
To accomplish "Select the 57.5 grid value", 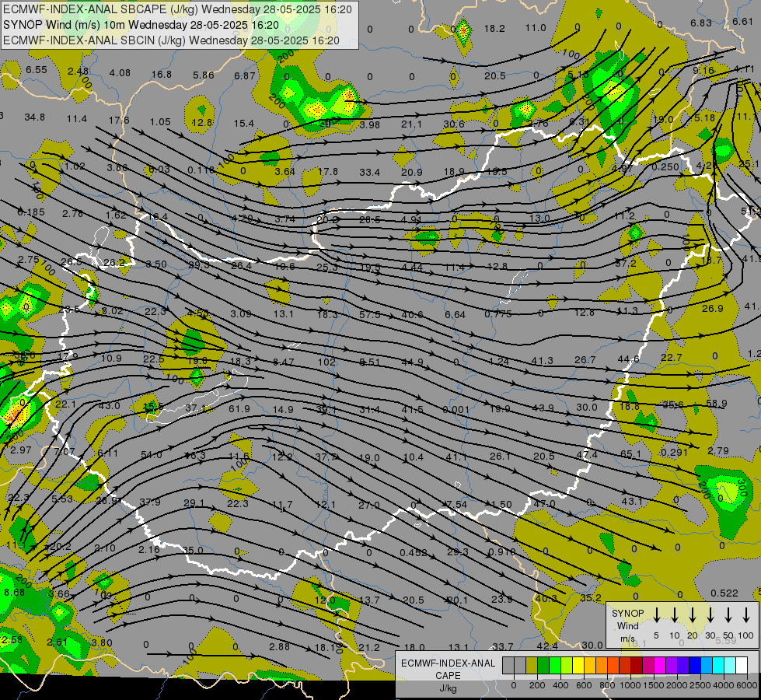I will pos(370,314).
